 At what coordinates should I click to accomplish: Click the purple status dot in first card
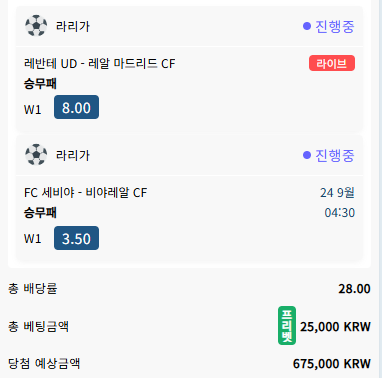(307, 26)
